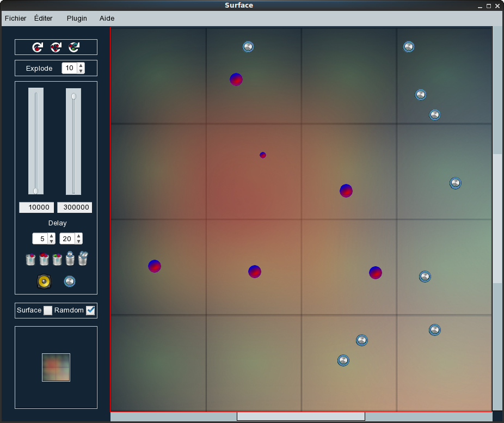
Task: Open the Plugin menu
Action: (77, 18)
